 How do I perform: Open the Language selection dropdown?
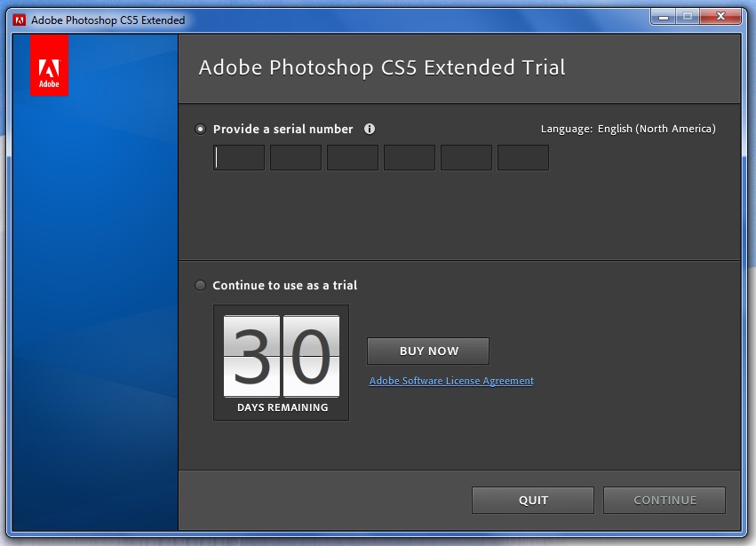click(657, 129)
